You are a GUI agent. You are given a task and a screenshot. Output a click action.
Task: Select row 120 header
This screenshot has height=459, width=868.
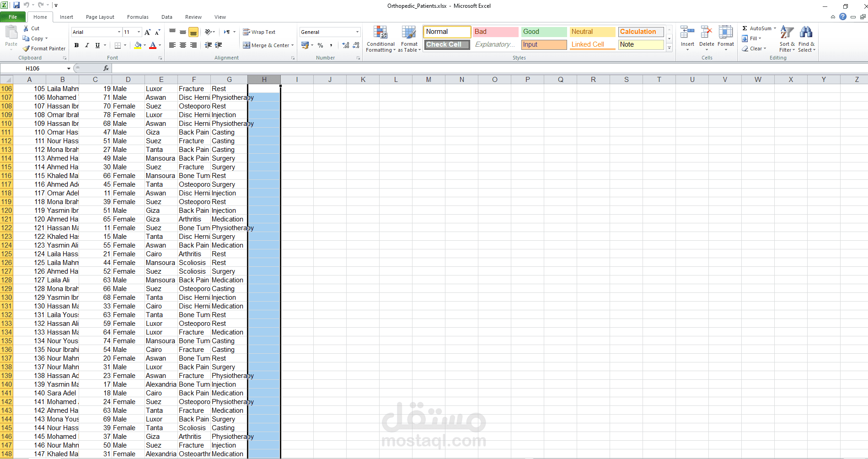[6, 211]
